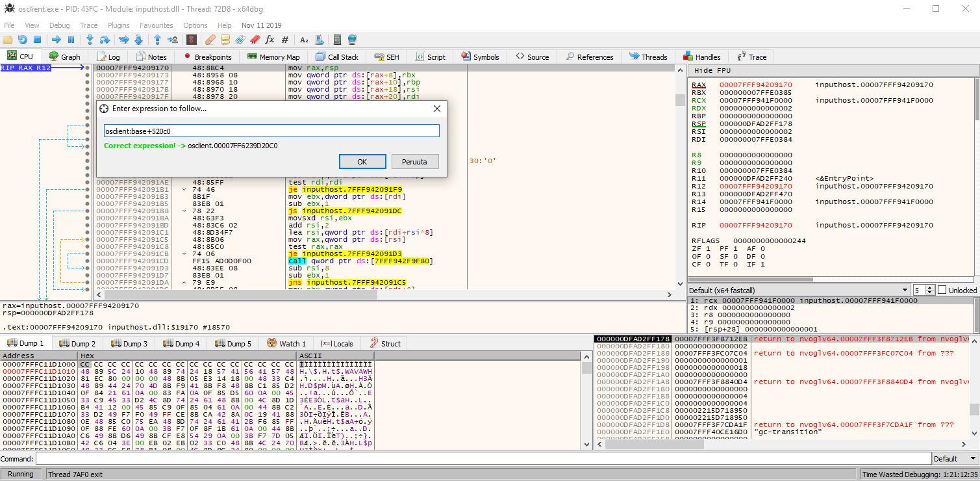Click the Step over icon
This screenshot has width=980, height=481.
coord(105,40)
